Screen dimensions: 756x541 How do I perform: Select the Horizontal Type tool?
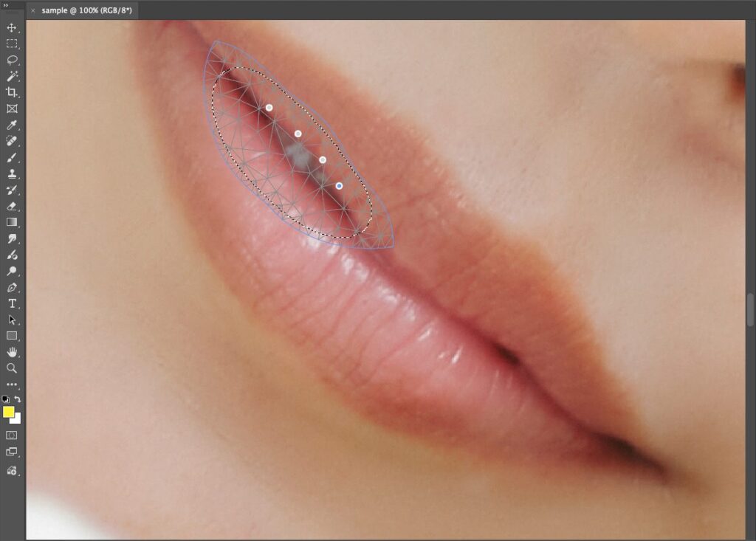(12, 303)
